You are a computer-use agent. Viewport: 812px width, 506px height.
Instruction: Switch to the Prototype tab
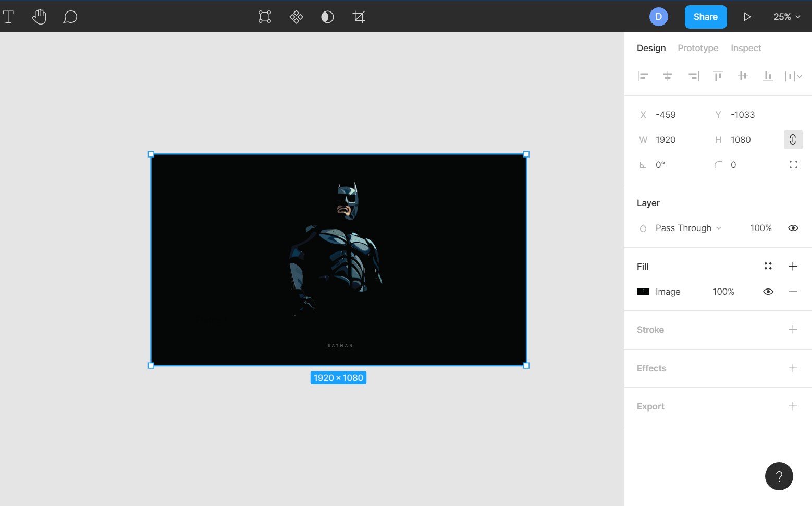[698, 48]
